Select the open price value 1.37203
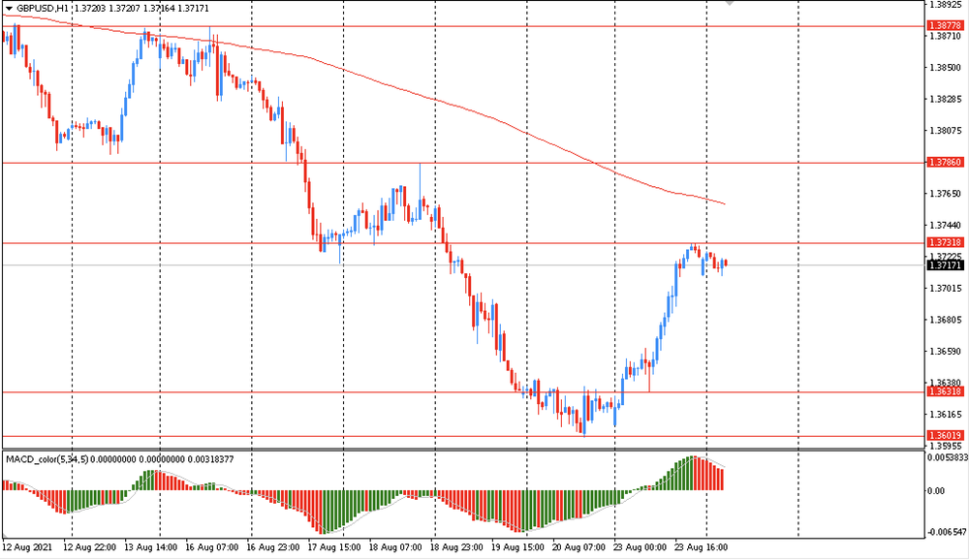The image size is (969, 560). coord(89,8)
